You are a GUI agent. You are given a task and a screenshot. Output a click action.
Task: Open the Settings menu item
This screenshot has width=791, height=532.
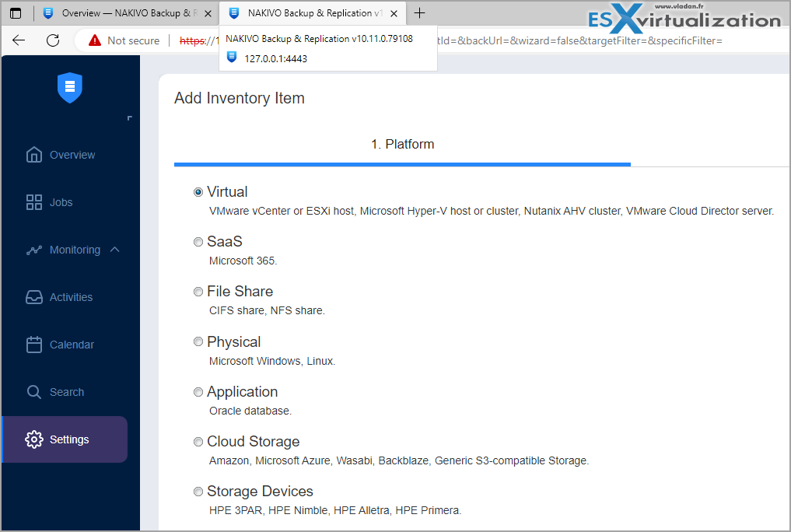pos(64,439)
